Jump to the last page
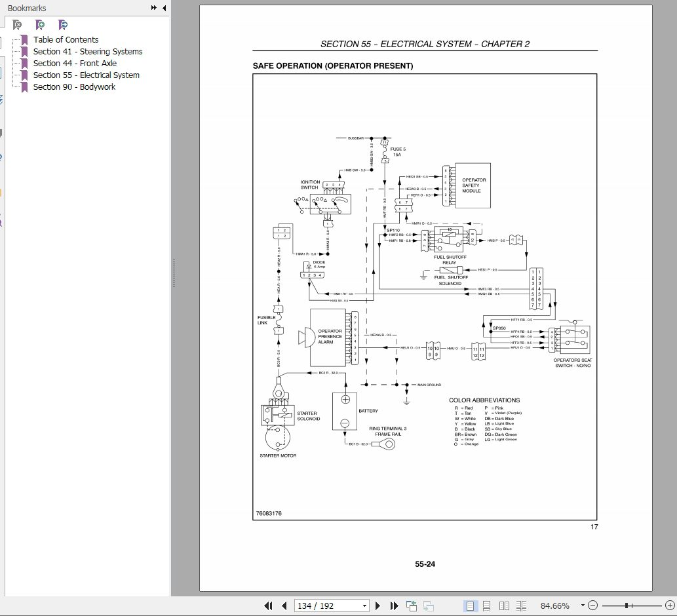 point(394,606)
